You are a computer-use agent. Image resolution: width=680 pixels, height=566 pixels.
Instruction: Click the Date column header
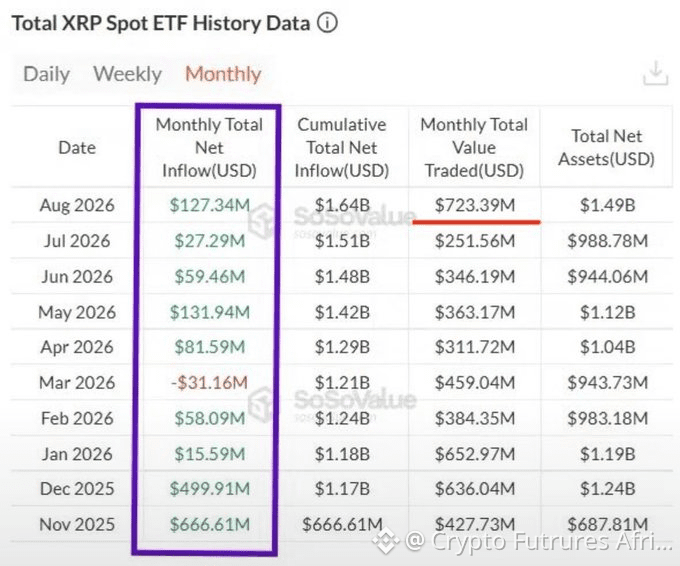point(77,148)
